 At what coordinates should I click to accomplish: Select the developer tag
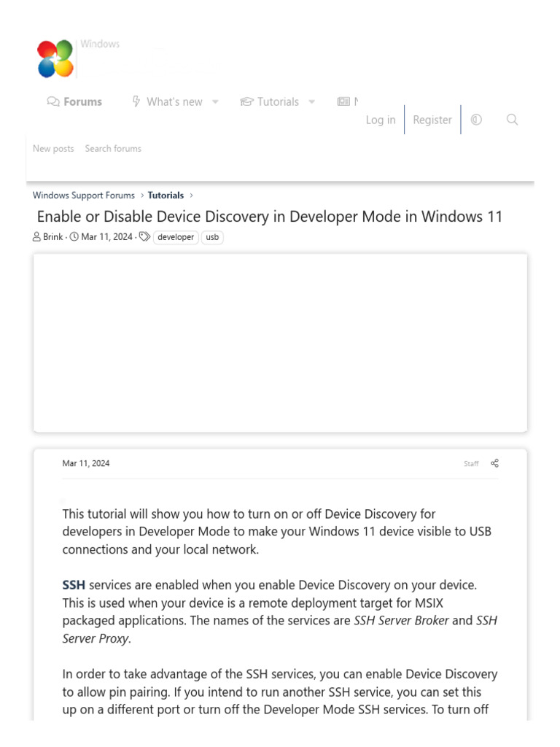176,237
